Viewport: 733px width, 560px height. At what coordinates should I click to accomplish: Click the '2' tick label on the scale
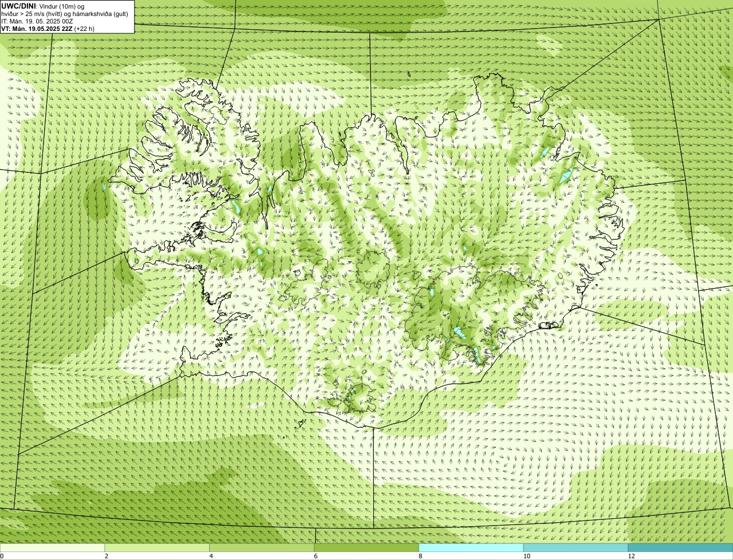point(107,556)
